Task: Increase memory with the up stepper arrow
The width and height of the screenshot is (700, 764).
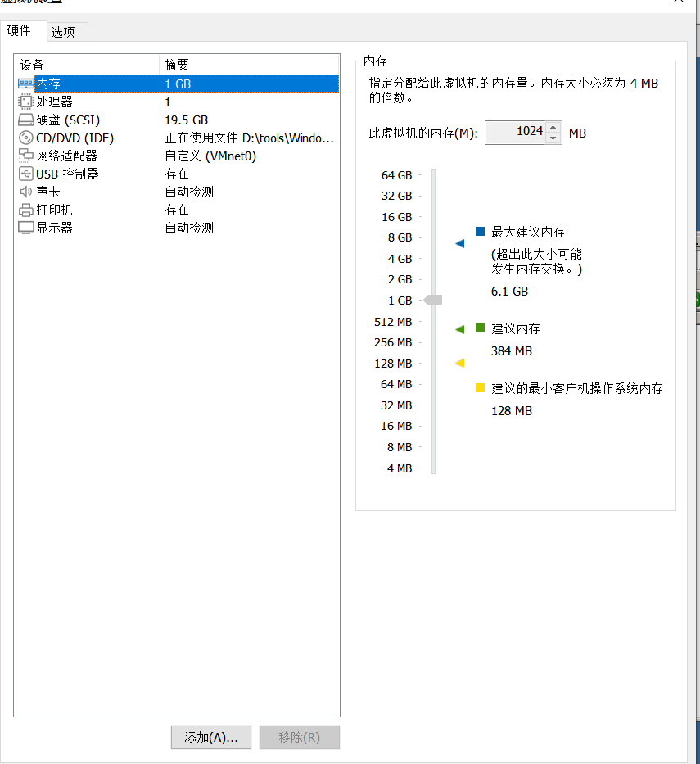Action: [551, 128]
